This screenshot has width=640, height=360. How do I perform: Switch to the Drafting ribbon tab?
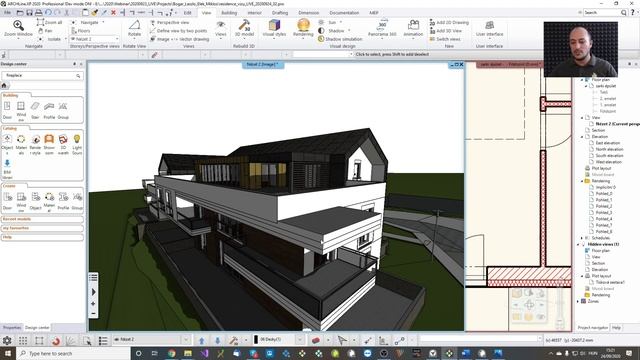click(x=280, y=13)
